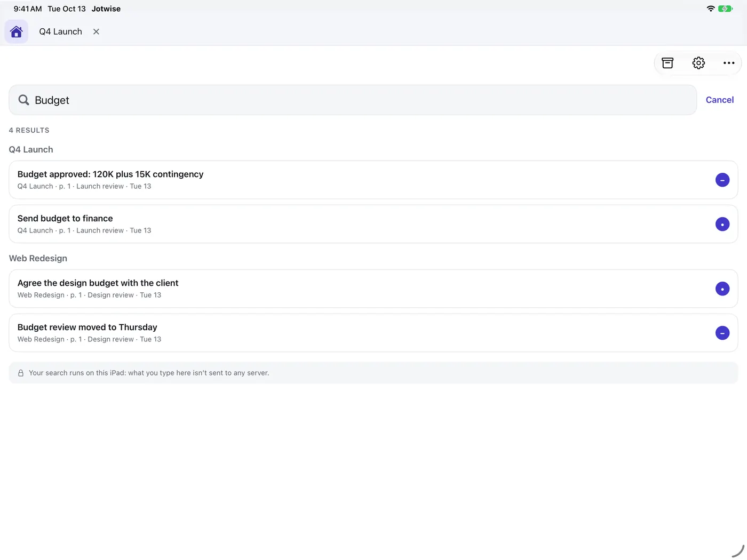Open result "Agree the design budget with the client"

(x=373, y=289)
